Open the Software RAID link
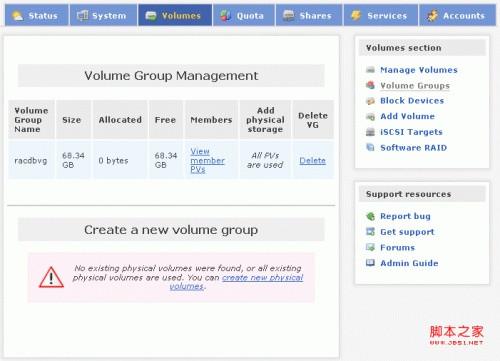Screen dimensions: 500x361 (414, 148)
